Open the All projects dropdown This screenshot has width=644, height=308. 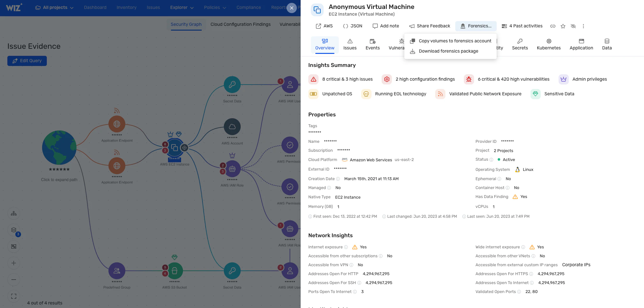(54, 7)
